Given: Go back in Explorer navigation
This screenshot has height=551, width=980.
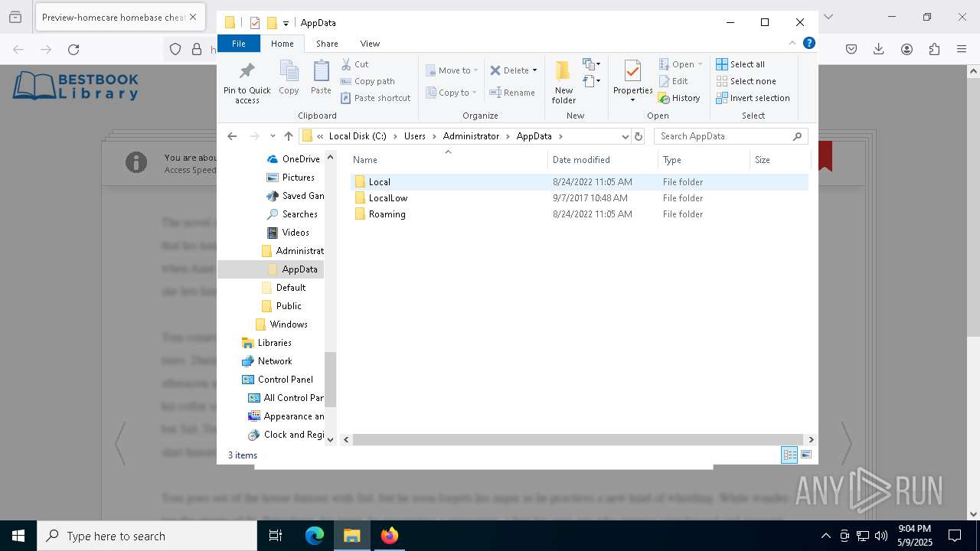Looking at the screenshot, I should pos(232,136).
